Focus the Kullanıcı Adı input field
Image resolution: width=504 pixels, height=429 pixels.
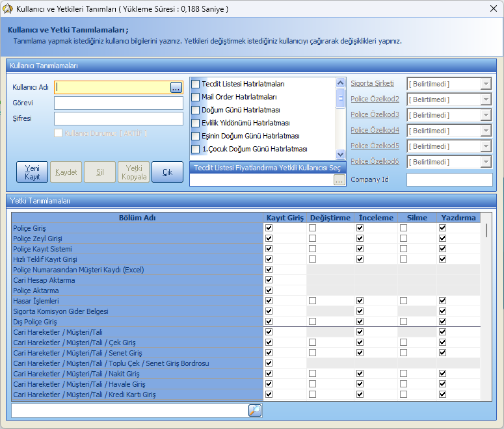(x=112, y=87)
